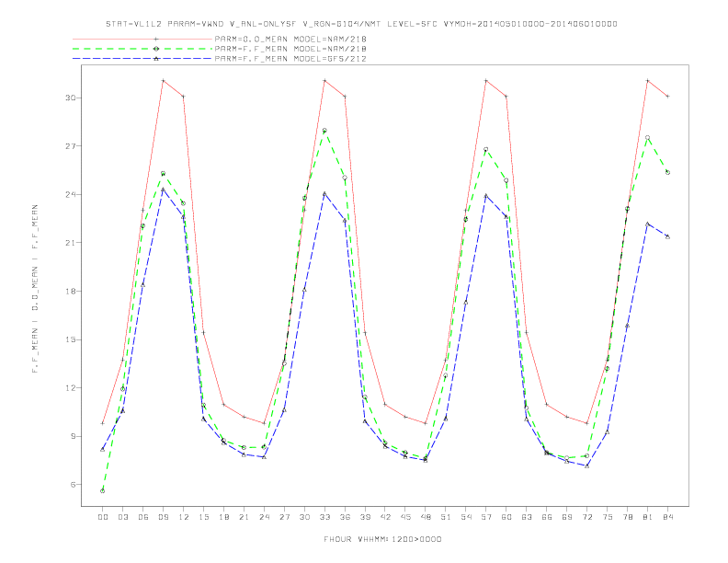Click x-axis tick label 51

[446, 517]
